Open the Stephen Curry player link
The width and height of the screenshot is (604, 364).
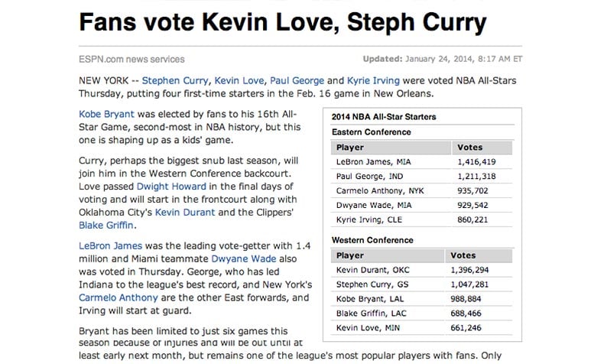[175, 81]
